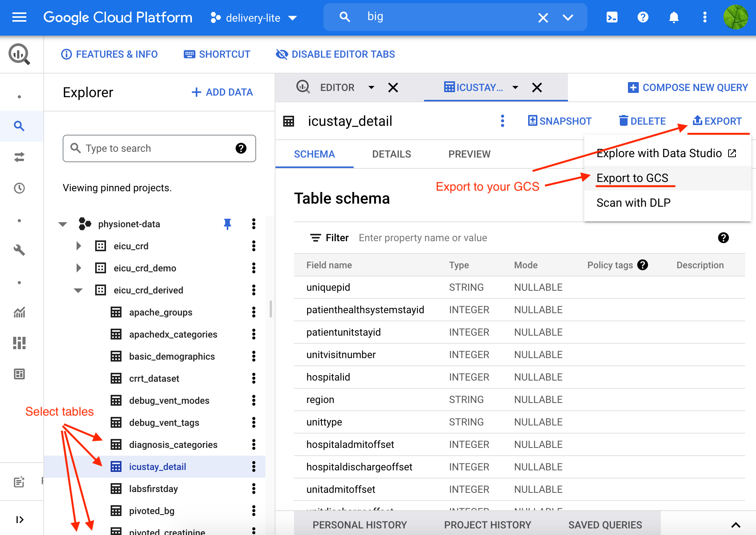Open Data transfers sidebar icon
The image size is (756, 535).
pyautogui.click(x=19, y=157)
